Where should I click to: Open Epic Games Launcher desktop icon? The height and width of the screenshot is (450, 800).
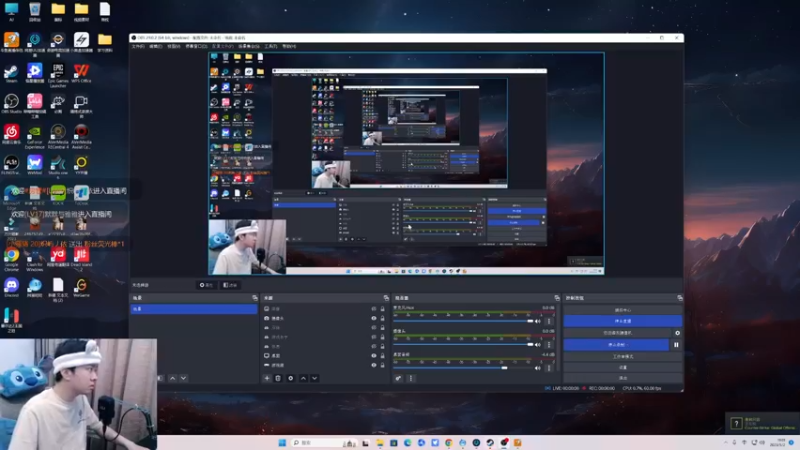[58, 75]
